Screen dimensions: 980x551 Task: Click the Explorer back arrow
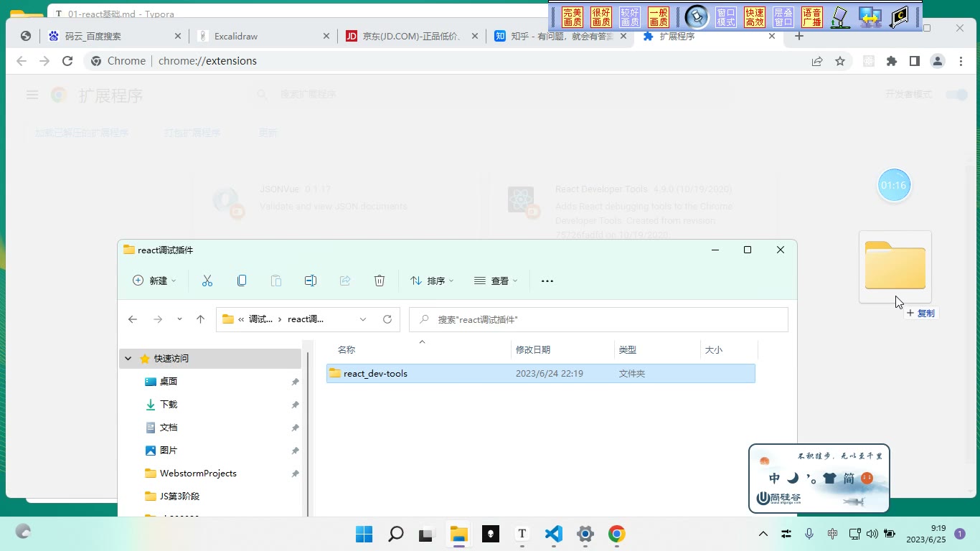pos(133,319)
